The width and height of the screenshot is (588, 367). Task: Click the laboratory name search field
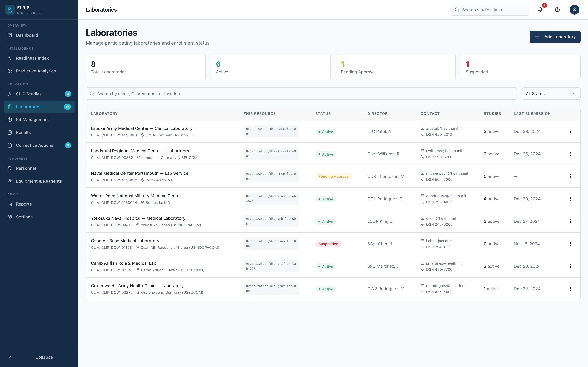301,94
